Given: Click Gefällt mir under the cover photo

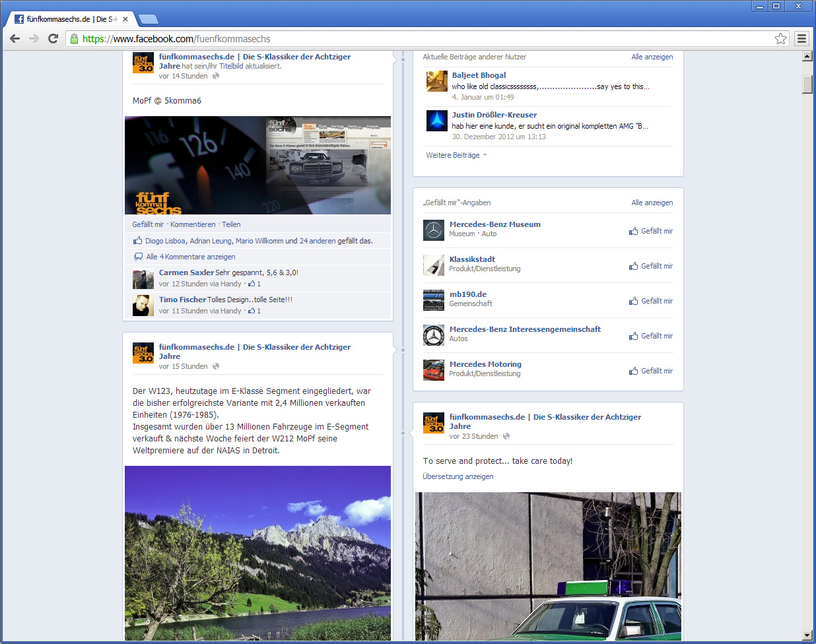Looking at the screenshot, I should tap(148, 224).
